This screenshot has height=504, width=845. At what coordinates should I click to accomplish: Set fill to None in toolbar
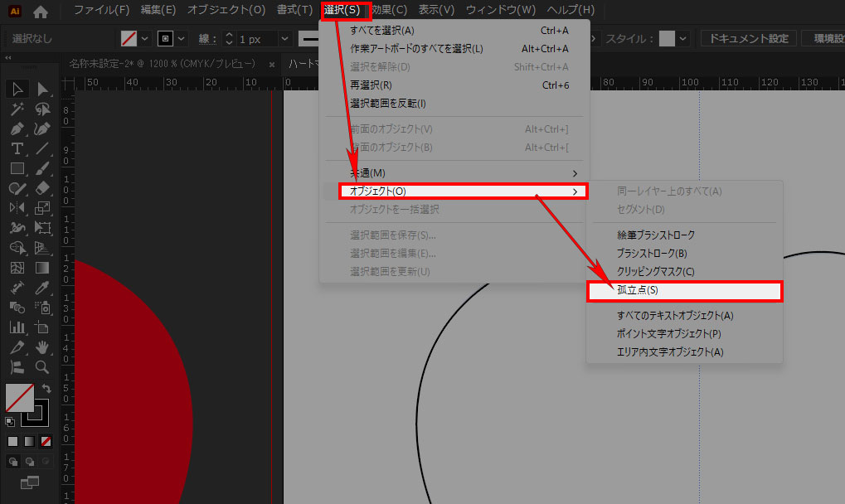[46, 442]
